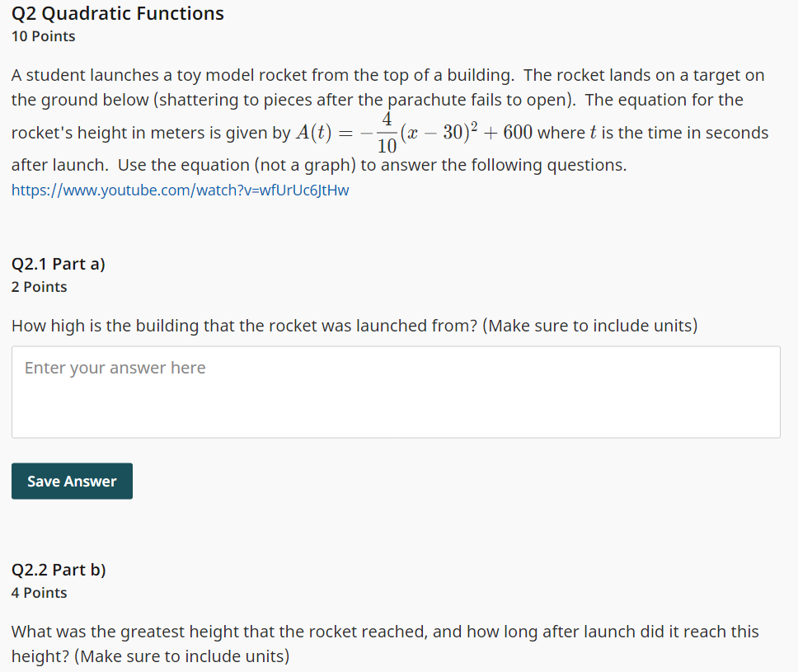Click inside the answer entry box

[396, 392]
